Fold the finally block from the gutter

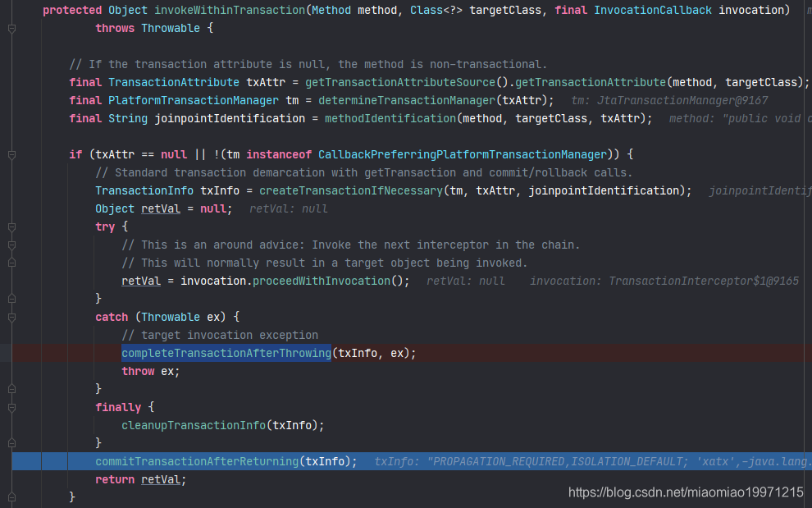12,407
